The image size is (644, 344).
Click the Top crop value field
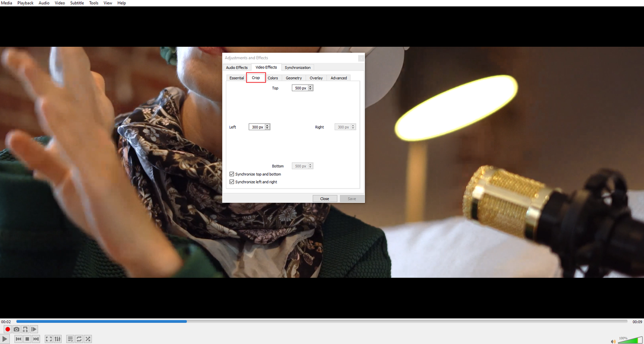point(300,88)
